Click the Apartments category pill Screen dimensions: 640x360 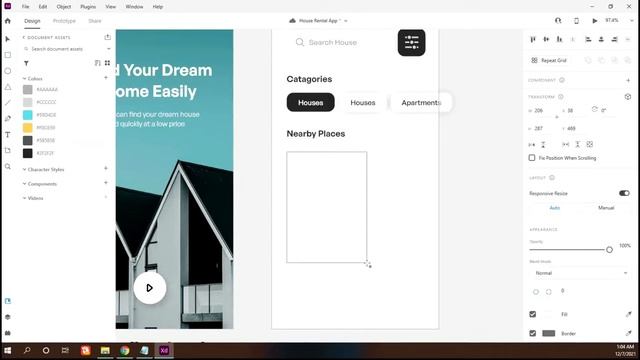(x=421, y=102)
